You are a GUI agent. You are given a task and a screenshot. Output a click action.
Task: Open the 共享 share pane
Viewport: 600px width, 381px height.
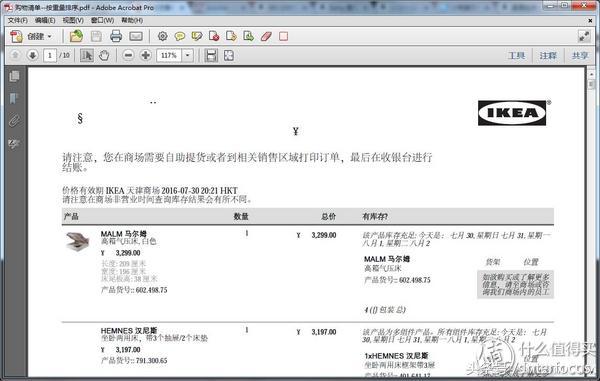click(580, 55)
